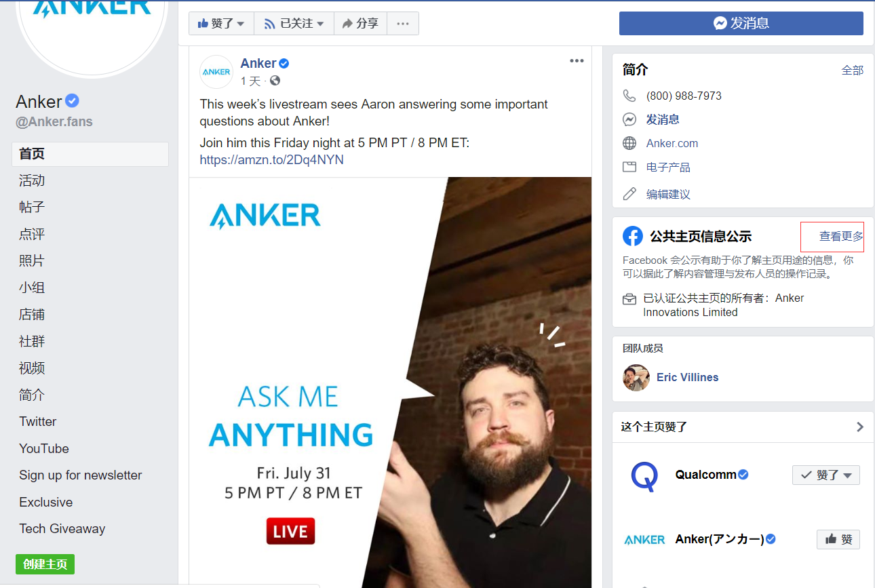Open the 赞了 dropdown in page toolbar

(x=221, y=24)
